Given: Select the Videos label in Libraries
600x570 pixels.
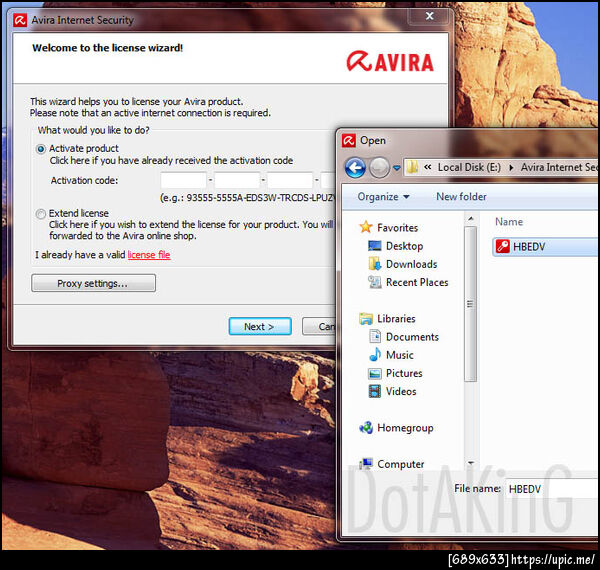Looking at the screenshot, I should point(401,391).
